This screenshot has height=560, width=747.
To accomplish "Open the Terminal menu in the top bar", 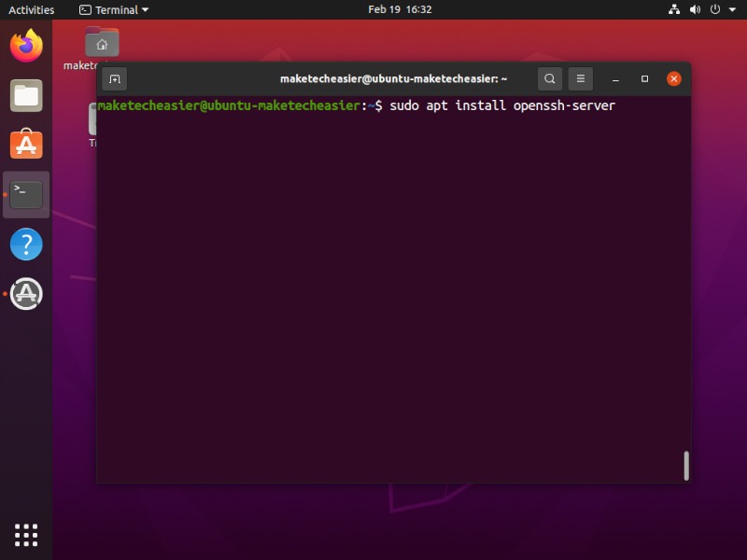I will pyautogui.click(x=112, y=9).
